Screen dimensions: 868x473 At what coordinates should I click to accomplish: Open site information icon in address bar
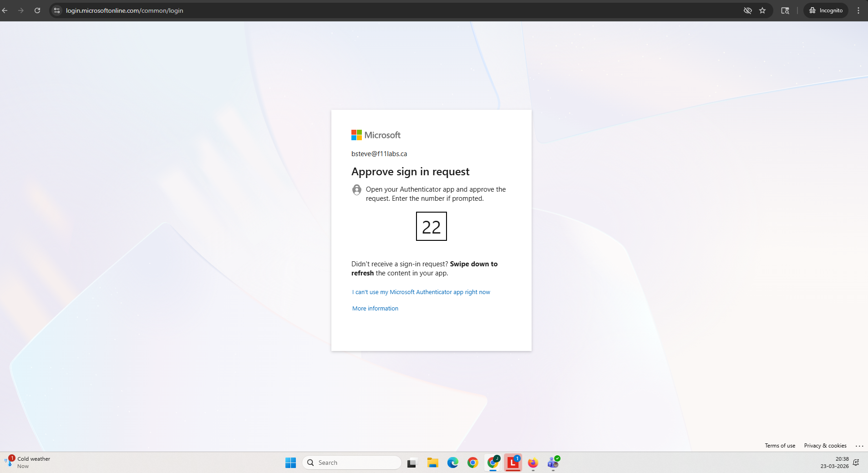57,10
